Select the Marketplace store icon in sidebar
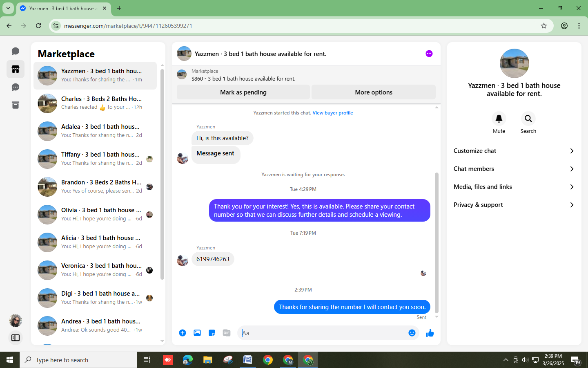 pyautogui.click(x=16, y=69)
